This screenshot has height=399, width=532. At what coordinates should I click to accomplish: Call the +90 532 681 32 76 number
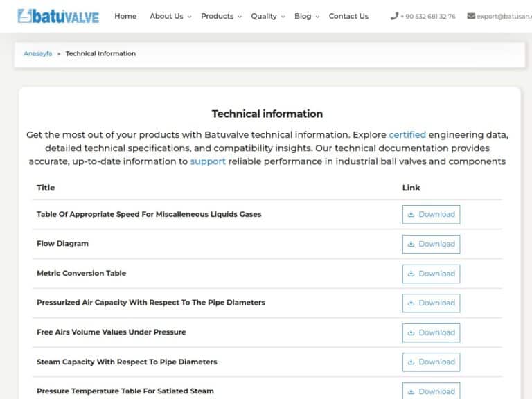[x=428, y=17]
